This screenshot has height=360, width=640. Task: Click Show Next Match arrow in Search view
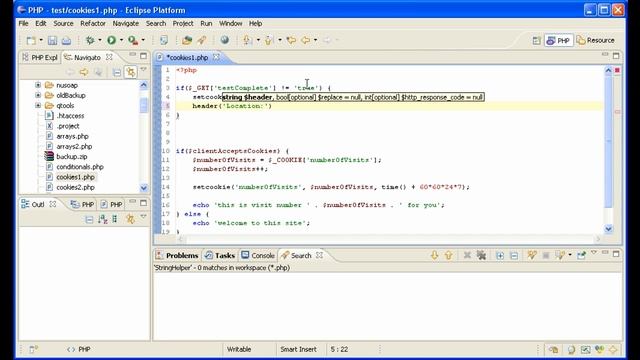click(x=434, y=256)
